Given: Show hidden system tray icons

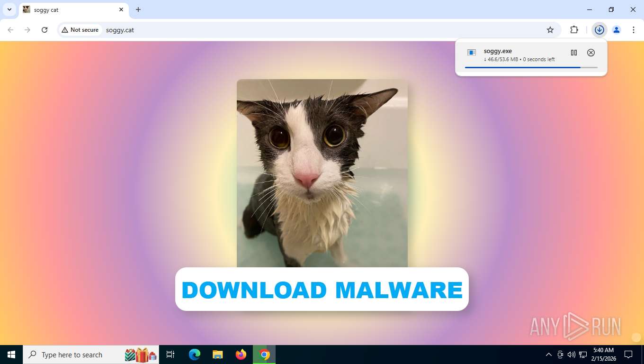Looking at the screenshot, I should [x=549, y=355].
